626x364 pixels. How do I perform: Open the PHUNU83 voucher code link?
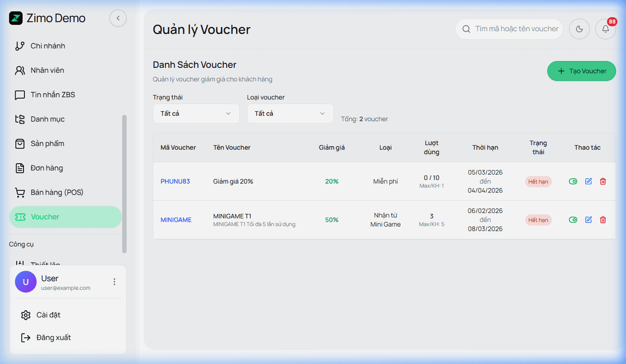(175, 181)
